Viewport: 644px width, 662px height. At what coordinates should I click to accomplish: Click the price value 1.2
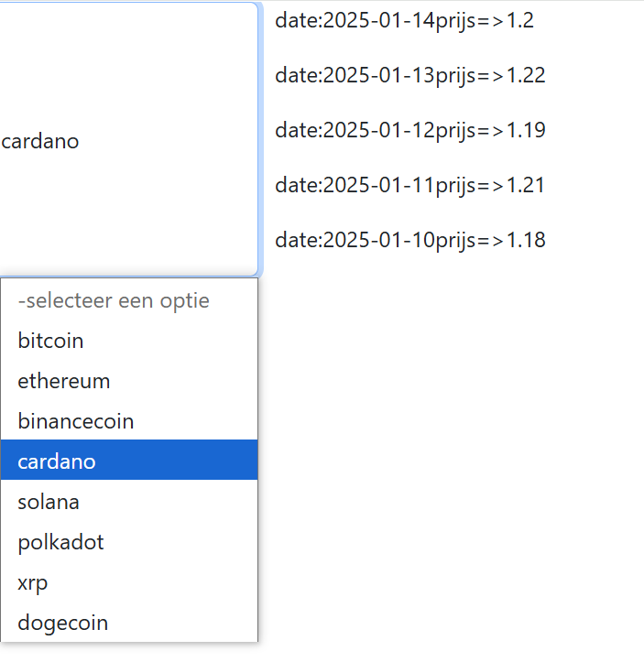tap(519, 20)
